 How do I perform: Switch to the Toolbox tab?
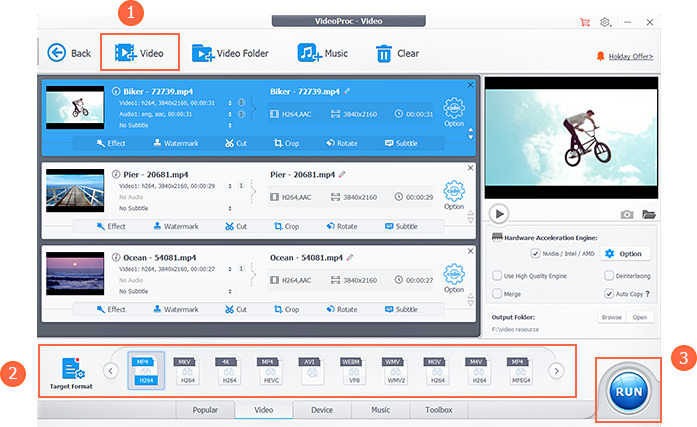pyautogui.click(x=439, y=410)
